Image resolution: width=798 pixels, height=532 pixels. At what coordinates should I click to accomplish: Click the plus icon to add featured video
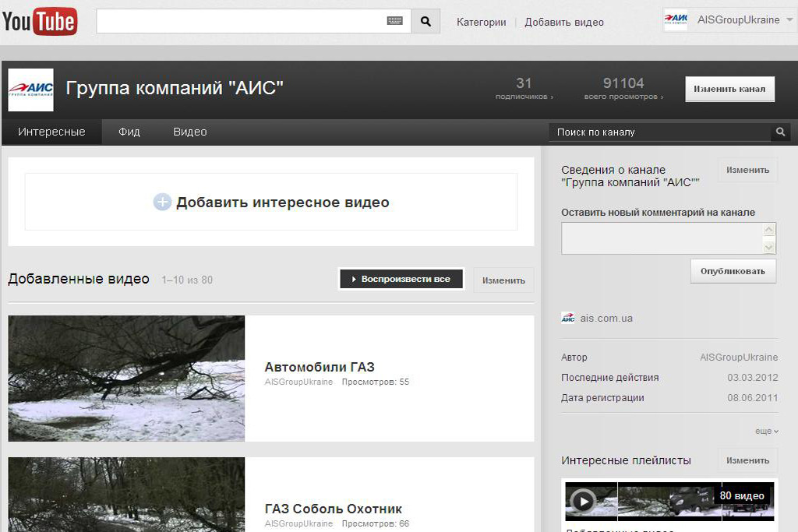coord(162,203)
